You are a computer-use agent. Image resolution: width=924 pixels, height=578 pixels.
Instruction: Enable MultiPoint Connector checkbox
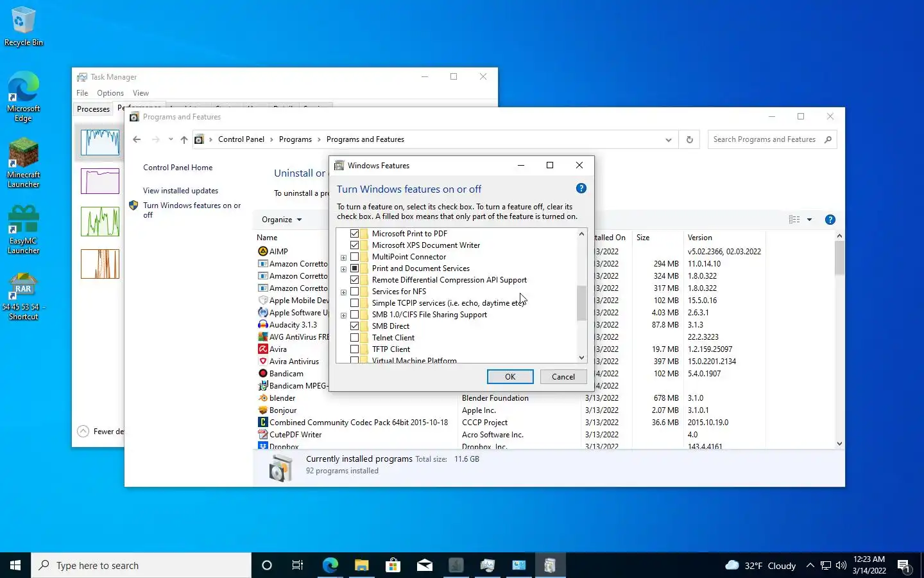pos(354,256)
